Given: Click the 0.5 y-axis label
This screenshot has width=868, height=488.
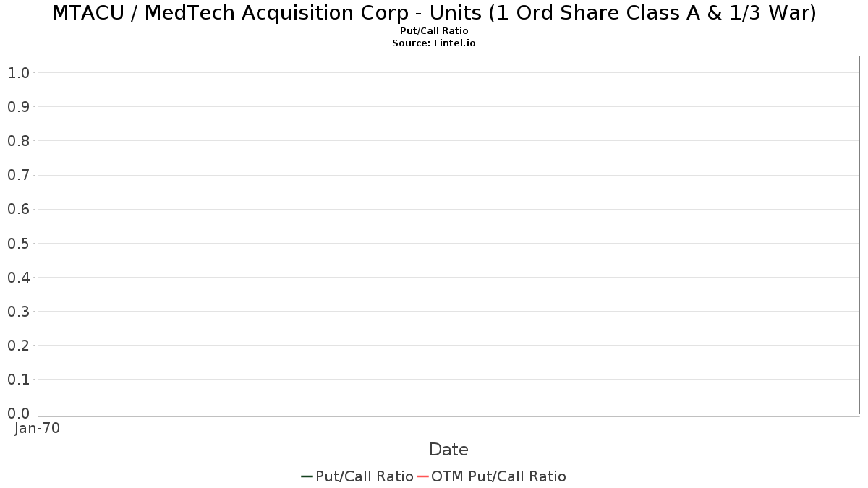Looking at the screenshot, I should pos(18,243).
